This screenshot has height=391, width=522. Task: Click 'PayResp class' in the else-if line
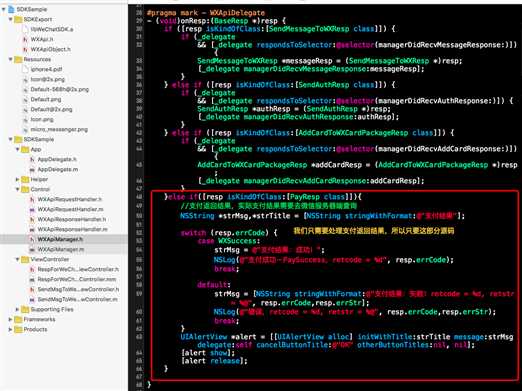click(x=318, y=197)
